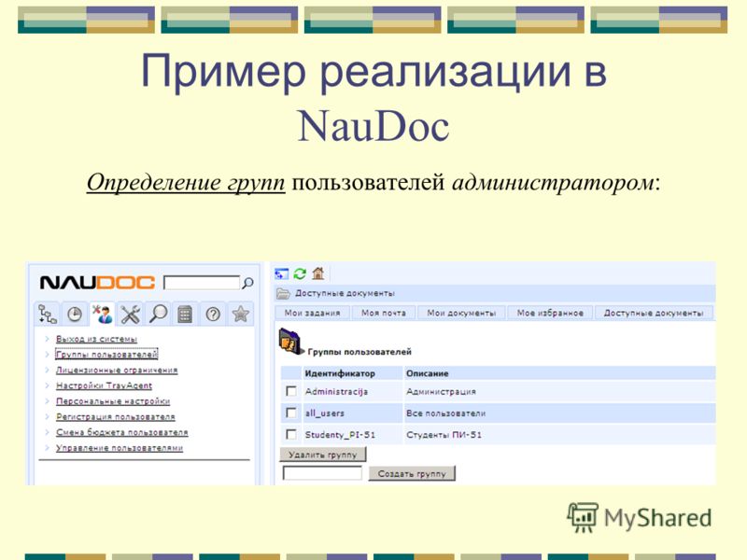This screenshot has width=747, height=560.
Task: Open the star favorites icon tab
Action: point(241,315)
